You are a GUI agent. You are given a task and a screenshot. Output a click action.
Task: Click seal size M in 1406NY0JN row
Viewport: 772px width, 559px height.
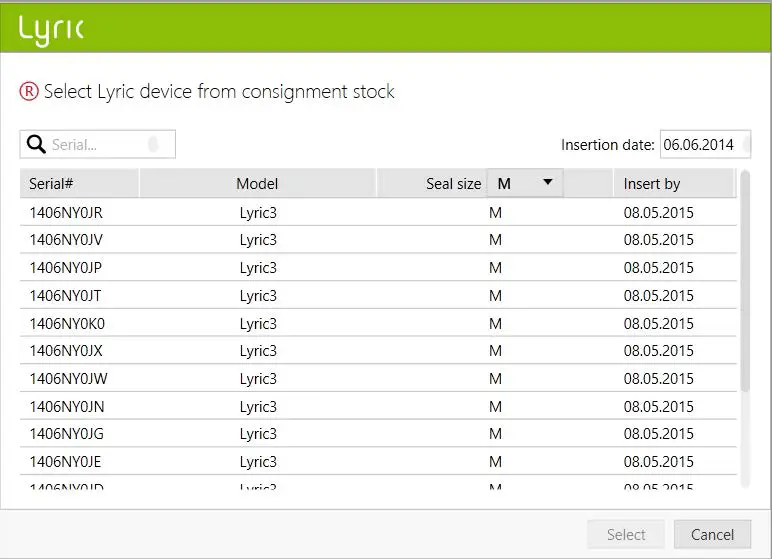(x=495, y=407)
